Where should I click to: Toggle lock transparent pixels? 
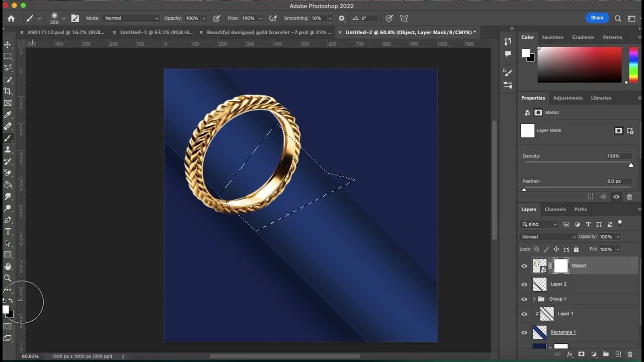click(x=536, y=249)
